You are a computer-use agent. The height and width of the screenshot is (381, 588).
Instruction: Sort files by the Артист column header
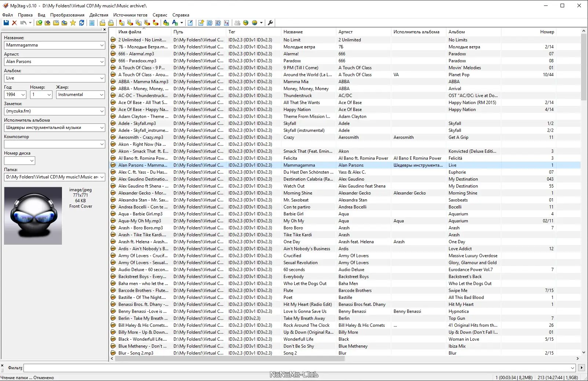(345, 32)
